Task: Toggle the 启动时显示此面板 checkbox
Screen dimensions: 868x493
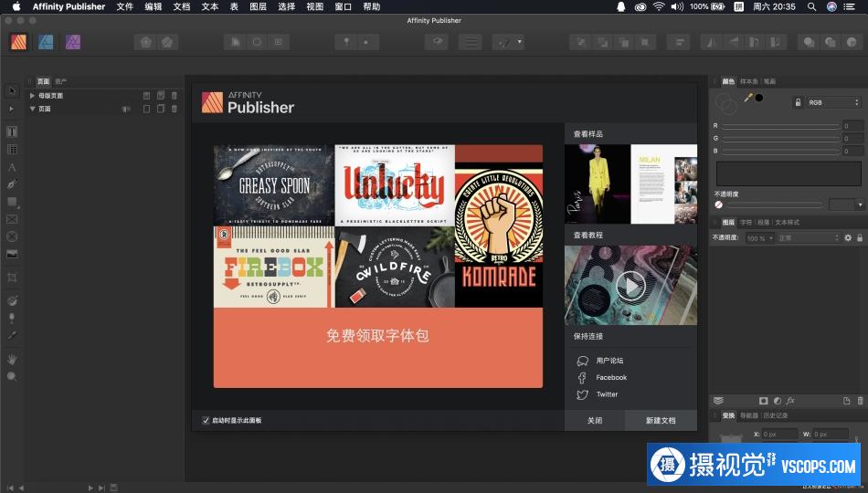Action: [206, 421]
